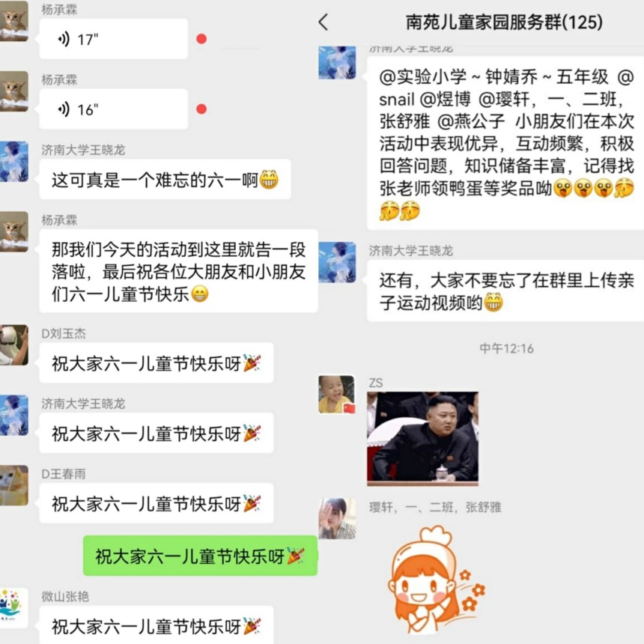The width and height of the screenshot is (644, 644).
Task: Tap the message about 亲子运动视频
Action: point(505,291)
